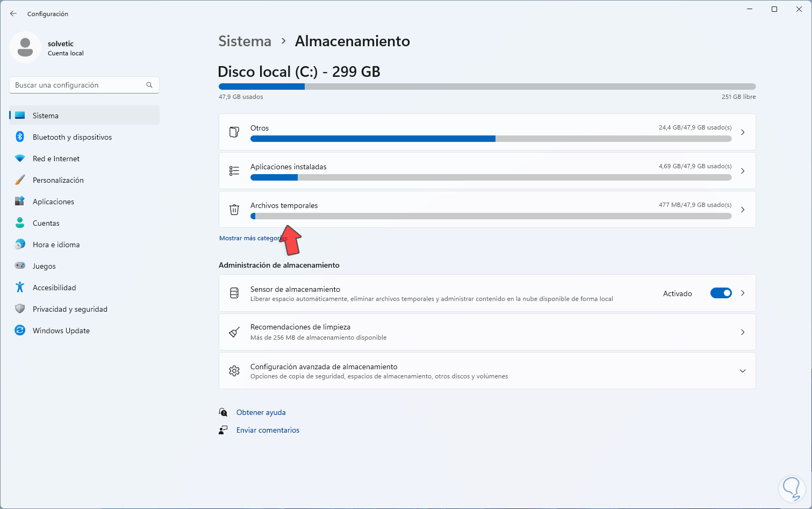Select Sistema in the sidebar
812x509 pixels.
tap(84, 116)
